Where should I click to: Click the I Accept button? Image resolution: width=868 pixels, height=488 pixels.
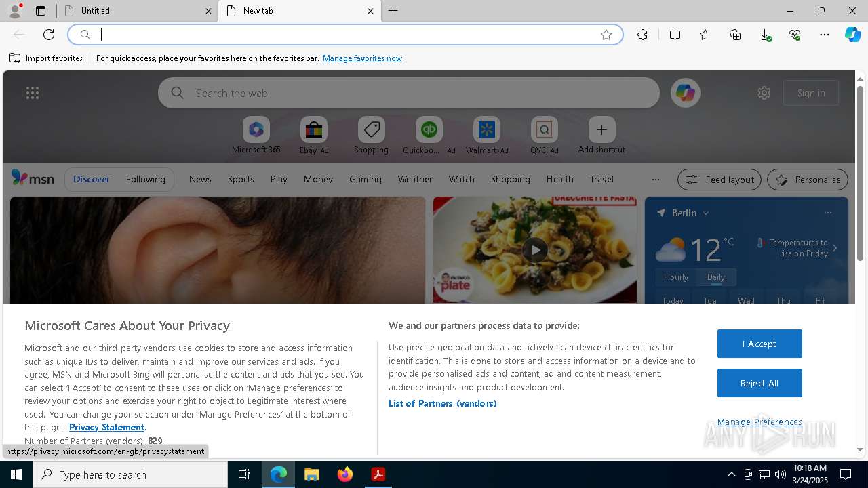[x=759, y=344]
